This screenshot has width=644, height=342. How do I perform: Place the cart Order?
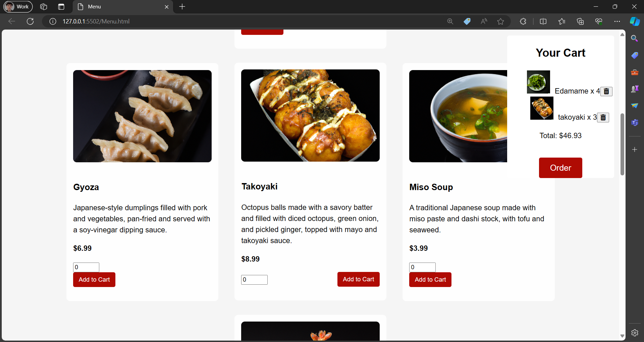[x=560, y=168]
